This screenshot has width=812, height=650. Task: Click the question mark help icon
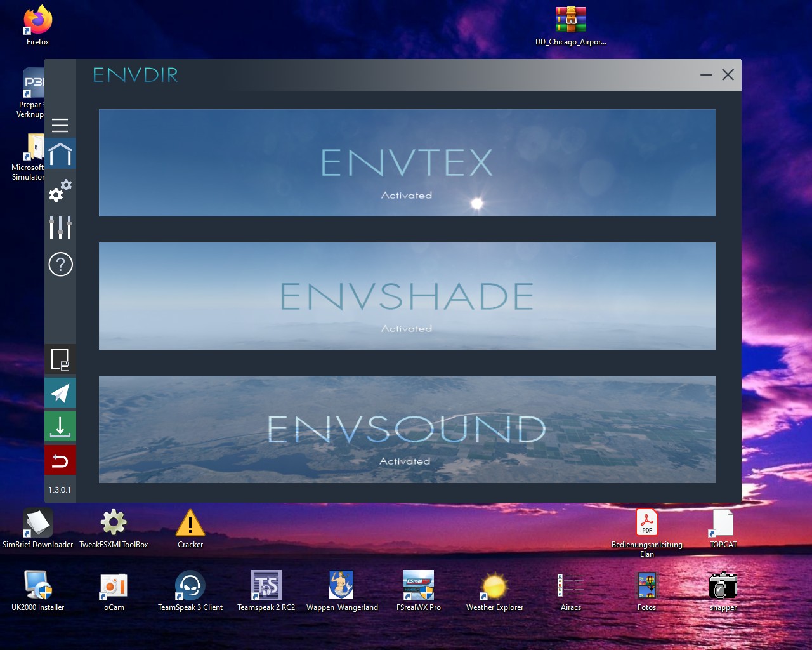click(60, 264)
